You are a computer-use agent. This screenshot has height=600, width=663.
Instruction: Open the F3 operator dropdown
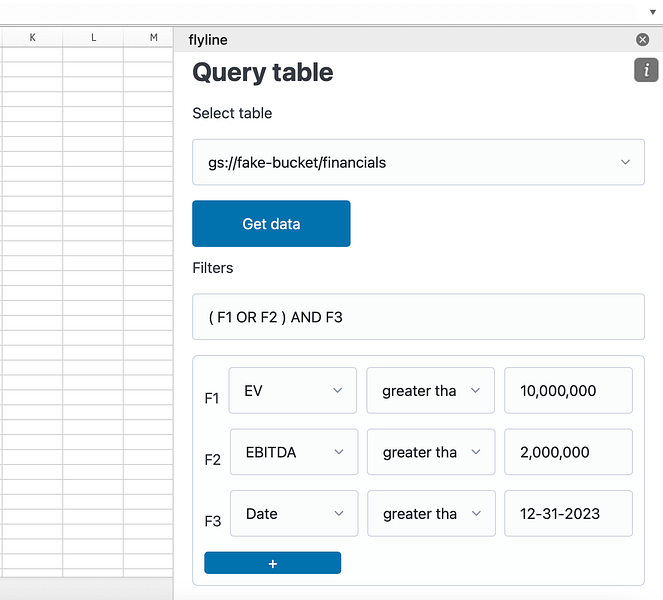coord(430,514)
